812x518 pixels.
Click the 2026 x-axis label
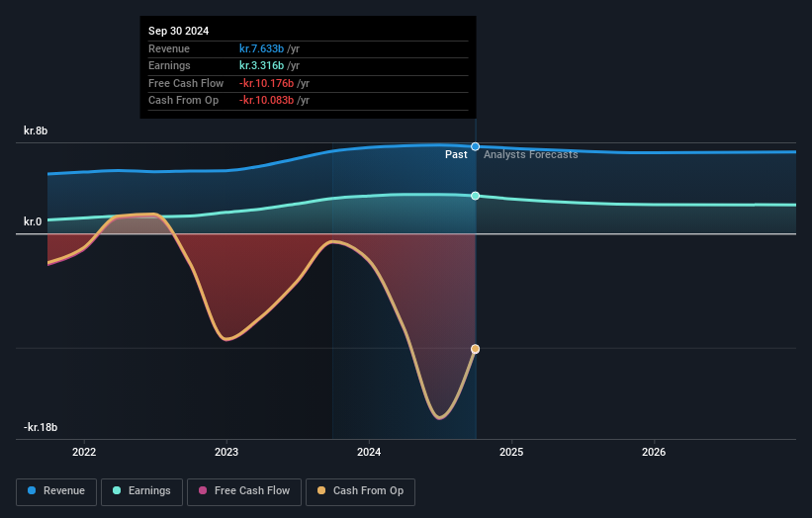point(654,453)
